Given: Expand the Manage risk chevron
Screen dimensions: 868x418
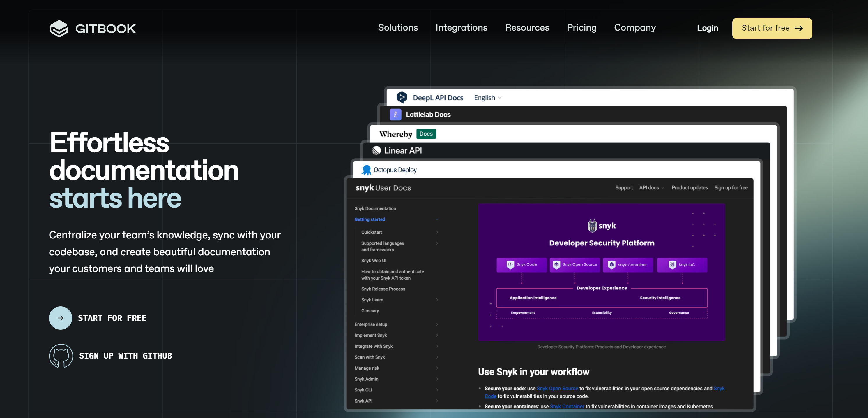Looking at the screenshot, I should 437,368.
